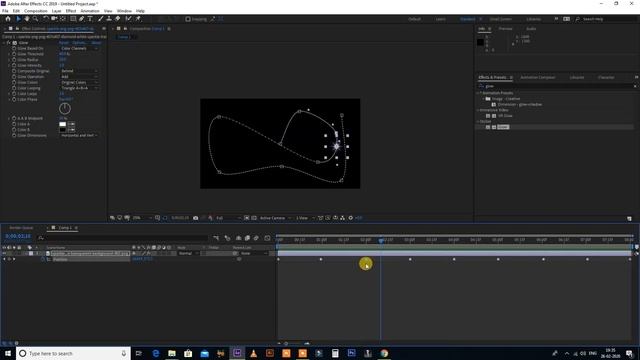Open Composite Original dropdown (Behind)
Image resolution: width=640 pixels, height=360 pixels.
point(79,71)
